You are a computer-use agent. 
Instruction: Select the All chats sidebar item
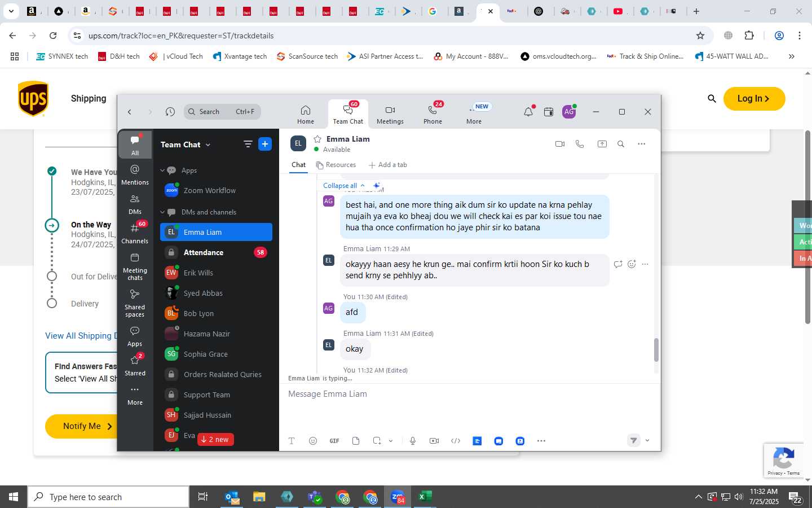click(135, 145)
